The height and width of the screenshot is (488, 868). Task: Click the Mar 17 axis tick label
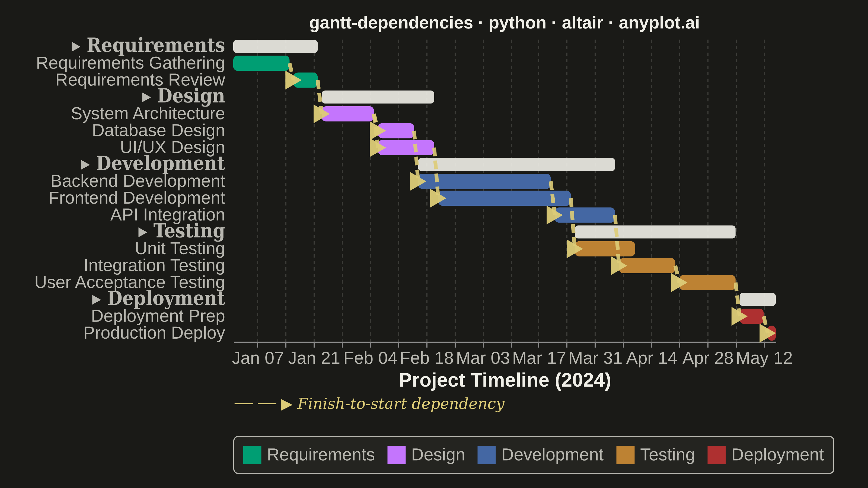pyautogui.click(x=538, y=358)
